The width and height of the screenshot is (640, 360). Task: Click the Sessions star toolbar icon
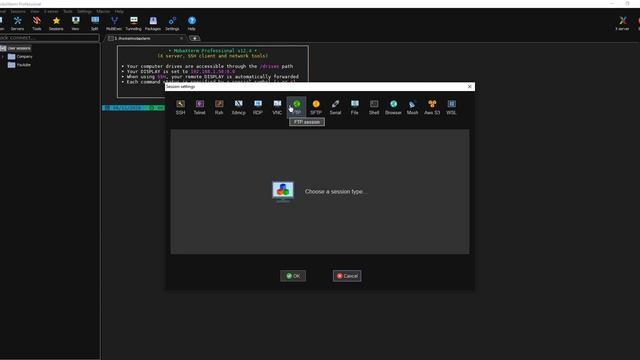56,23
